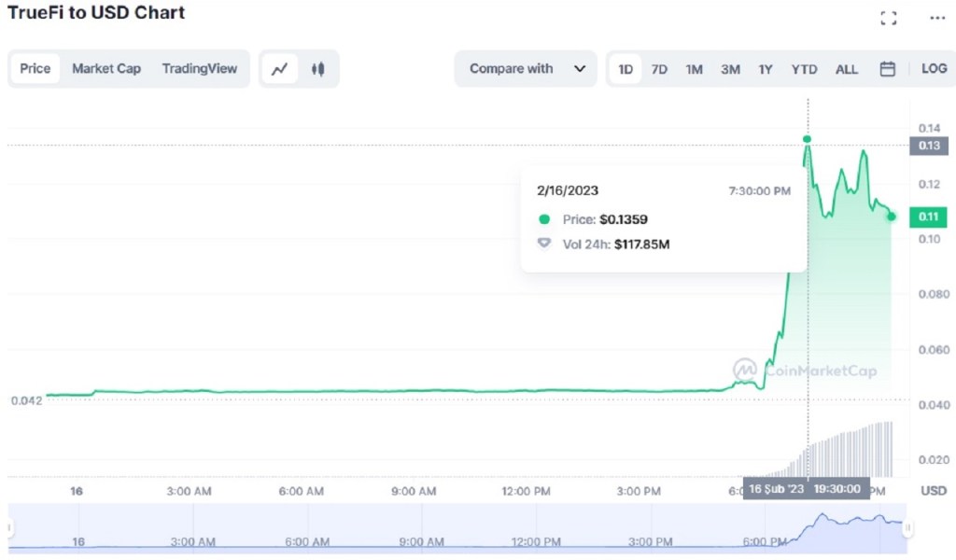Select 7D time range

click(x=659, y=69)
